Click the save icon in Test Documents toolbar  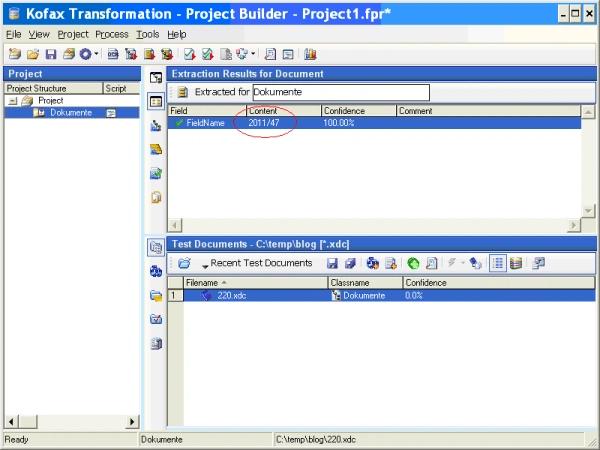pyautogui.click(x=332, y=263)
